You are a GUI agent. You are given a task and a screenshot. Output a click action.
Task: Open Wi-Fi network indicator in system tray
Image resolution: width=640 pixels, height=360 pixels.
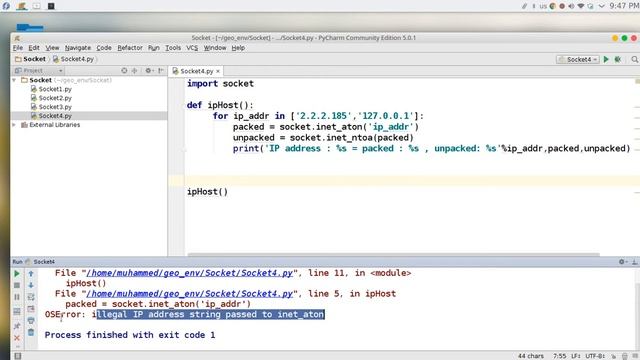coord(581,6)
